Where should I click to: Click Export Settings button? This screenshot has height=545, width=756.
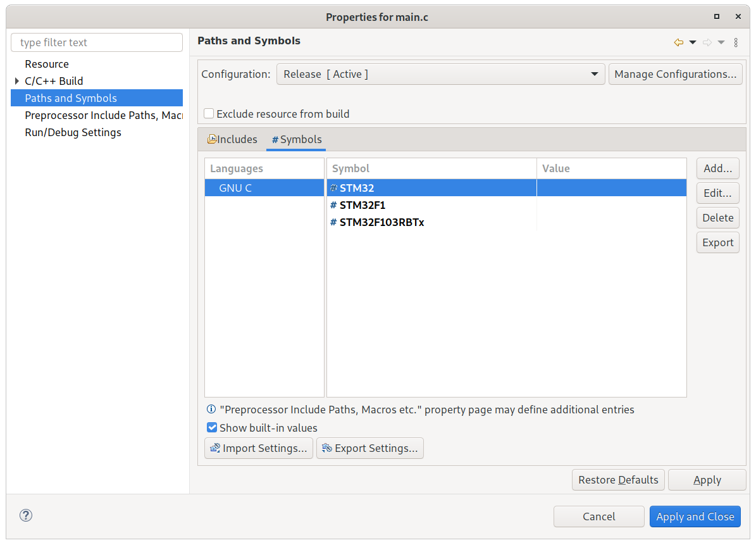click(x=370, y=448)
